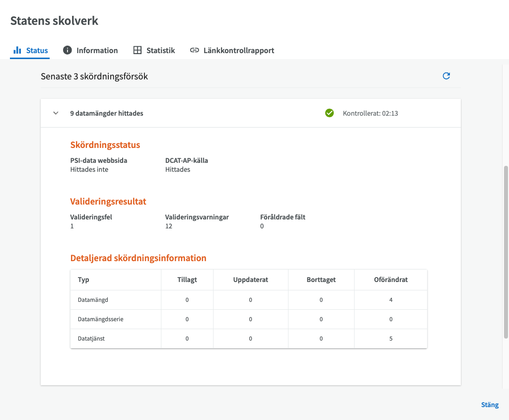Switch to the Information tab
The height and width of the screenshot is (420, 509).
[x=90, y=50]
